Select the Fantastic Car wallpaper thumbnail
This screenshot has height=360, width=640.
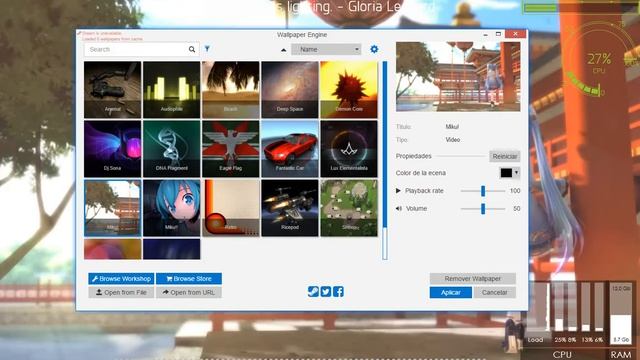pyautogui.click(x=290, y=149)
